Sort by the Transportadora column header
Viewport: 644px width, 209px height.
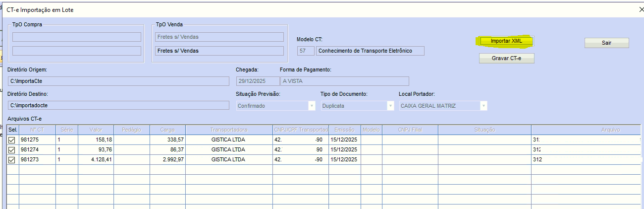click(x=228, y=130)
